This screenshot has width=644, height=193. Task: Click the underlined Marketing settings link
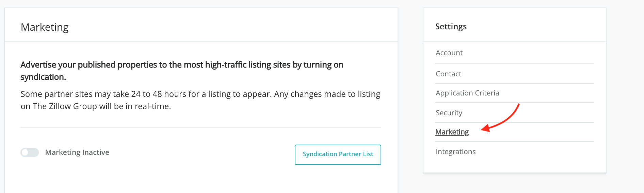click(452, 132)
